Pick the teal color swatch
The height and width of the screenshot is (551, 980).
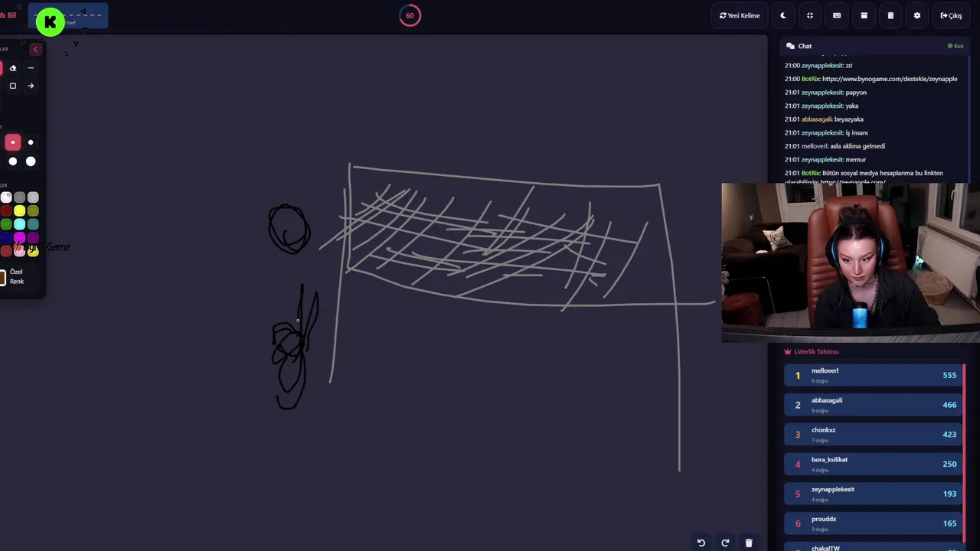[33, 224]
